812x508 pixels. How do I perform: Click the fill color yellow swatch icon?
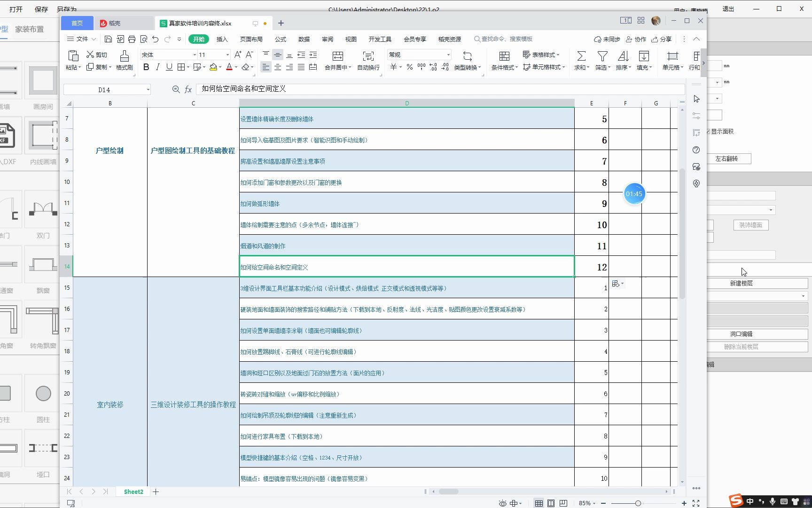(x=213, y=67)
